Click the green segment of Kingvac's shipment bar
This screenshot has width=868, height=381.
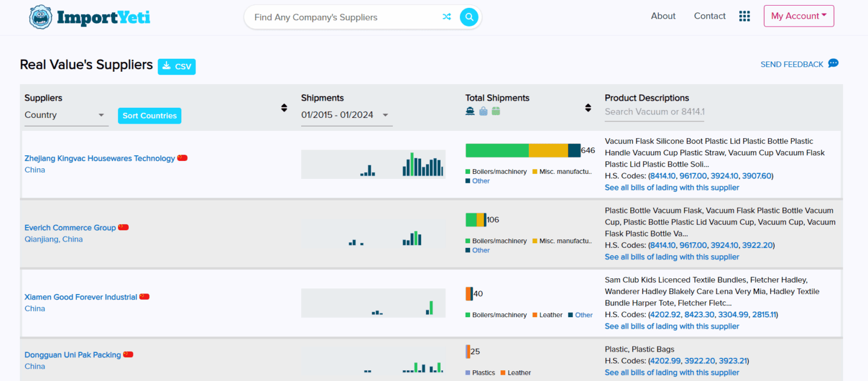click(x=496, y=150)
